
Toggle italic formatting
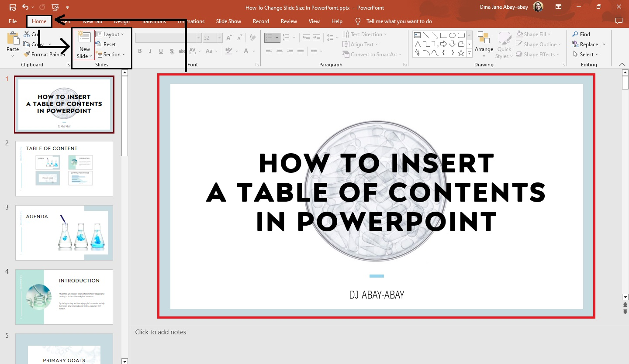[150, 51]
